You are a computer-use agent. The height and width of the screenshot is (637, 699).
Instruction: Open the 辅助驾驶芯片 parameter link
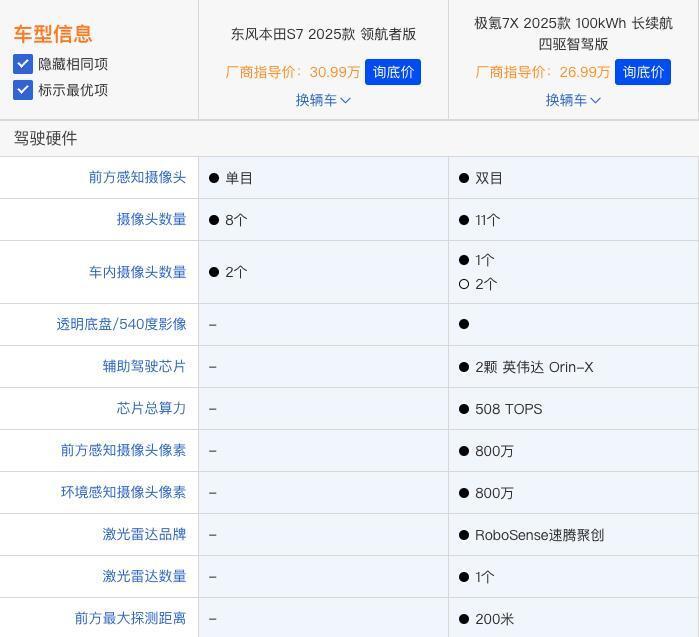144,366
